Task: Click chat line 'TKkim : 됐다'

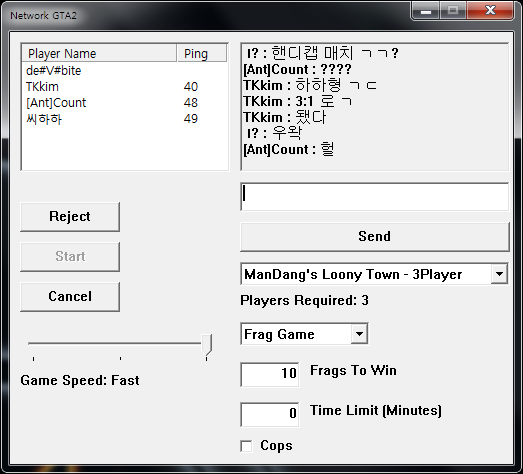Action: [285, 117]
